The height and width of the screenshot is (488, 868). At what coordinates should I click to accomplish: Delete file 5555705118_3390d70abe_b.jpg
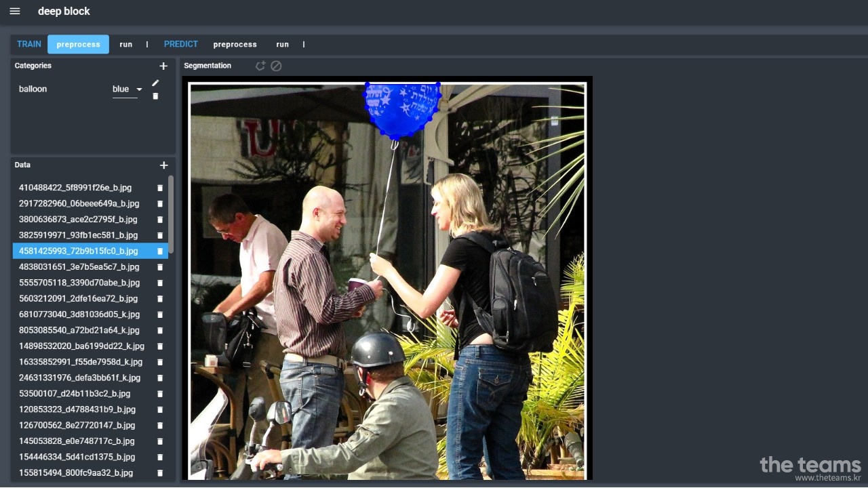click(160, 283)
